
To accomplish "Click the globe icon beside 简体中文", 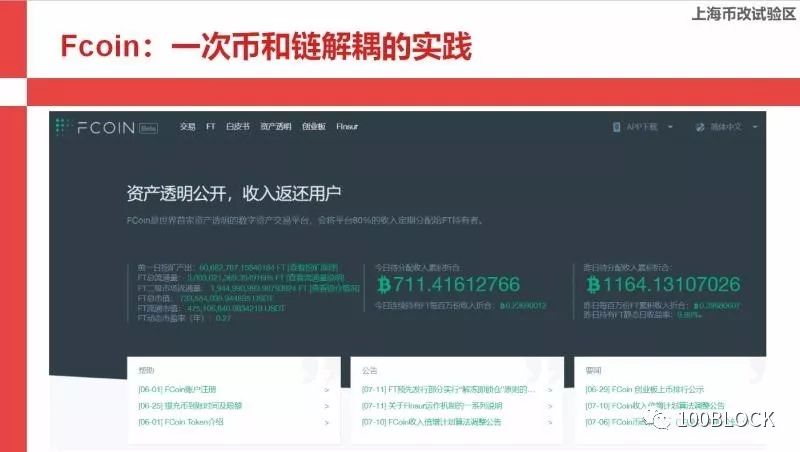I will (x=700, y=127).
